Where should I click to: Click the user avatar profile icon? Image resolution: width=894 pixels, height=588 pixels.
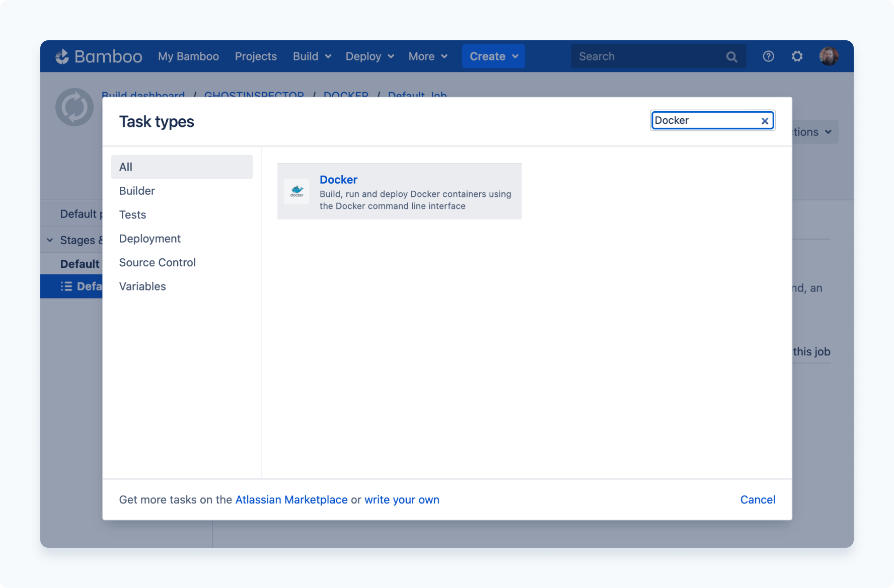coord(829,56)
